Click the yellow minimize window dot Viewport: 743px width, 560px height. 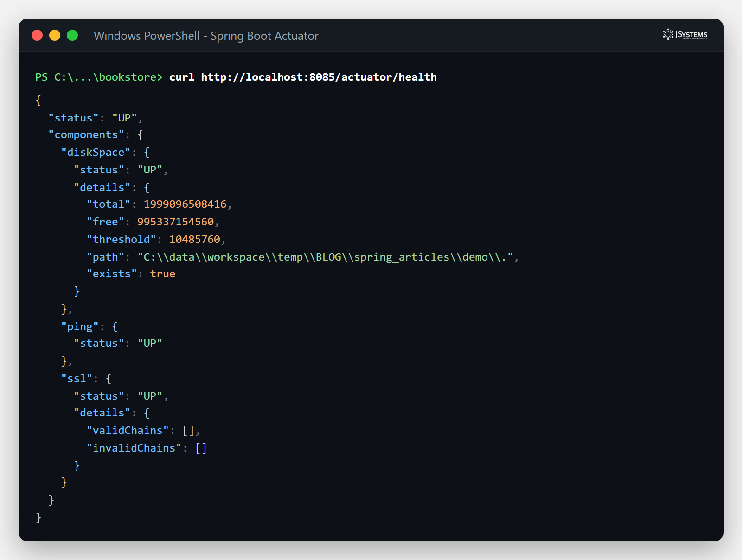(55, 35)
